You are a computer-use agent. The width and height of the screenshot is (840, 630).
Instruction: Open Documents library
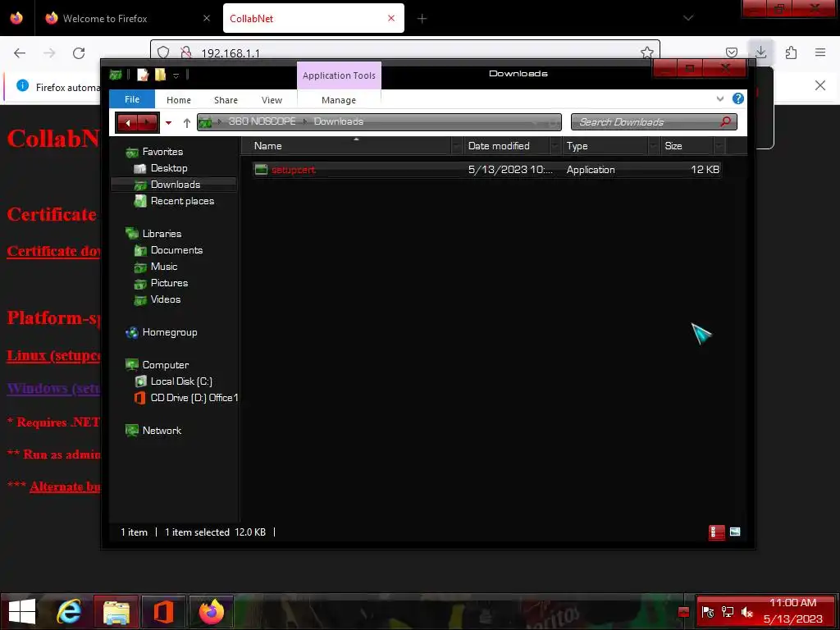pos(176,250)
